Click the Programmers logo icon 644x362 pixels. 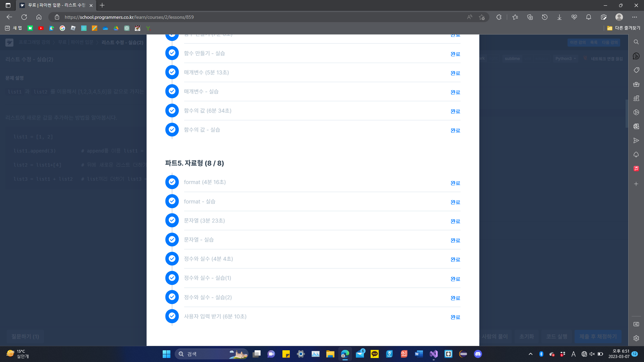pyautogui.click(x=9, y=43)
